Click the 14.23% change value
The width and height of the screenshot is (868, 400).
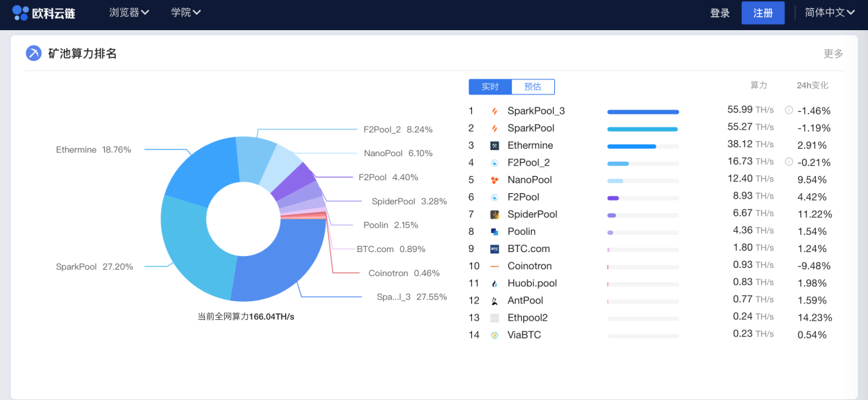point(815,318)
